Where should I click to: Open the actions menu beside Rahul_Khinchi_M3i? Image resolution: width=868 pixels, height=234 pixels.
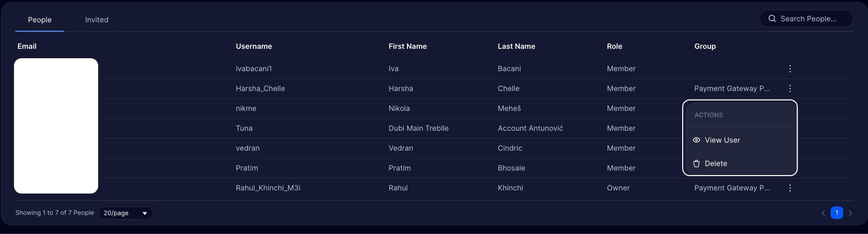(790, 188)
